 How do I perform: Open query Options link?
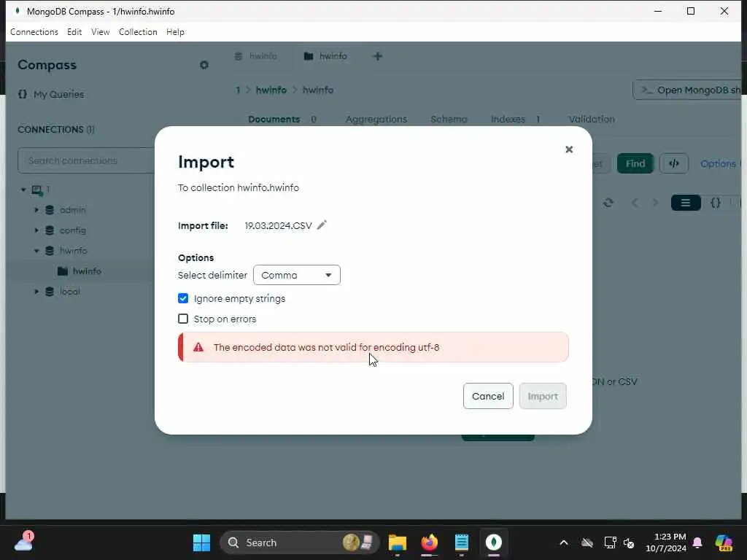718,163
